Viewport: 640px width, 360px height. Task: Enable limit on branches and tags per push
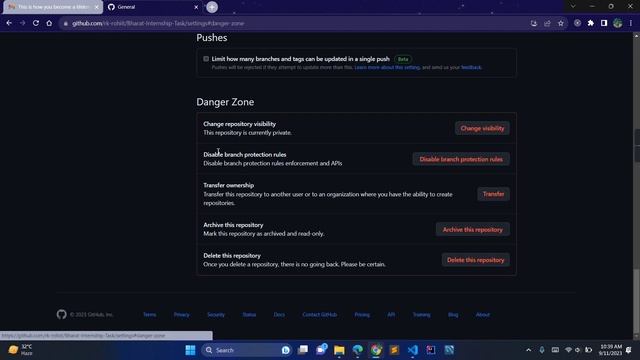coord(206,59)
